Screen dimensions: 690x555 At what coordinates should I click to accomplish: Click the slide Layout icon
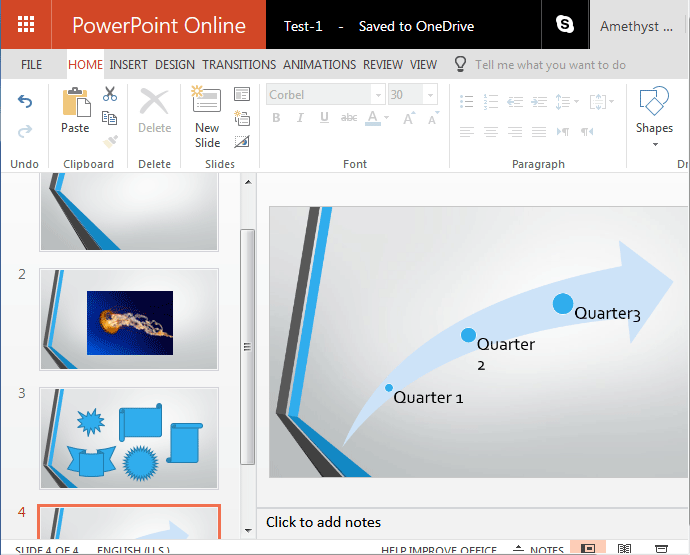click(x=242, y=94)
